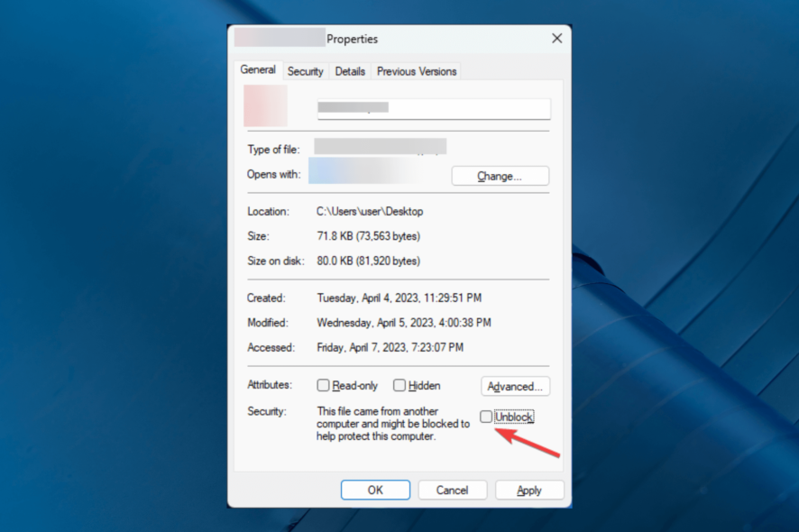The image size is (799, 532).
Task: Enable the Read-only attribute checkbox
Action: point(323,385)
